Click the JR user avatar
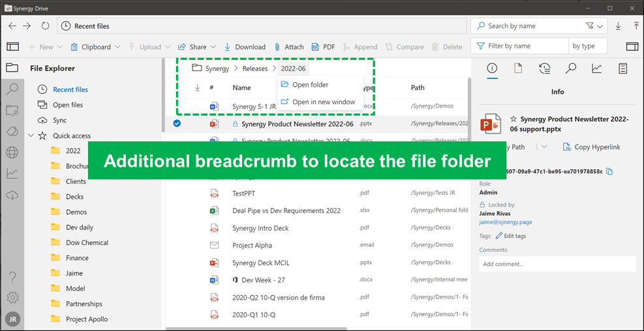644x331 pixels. 12,319
